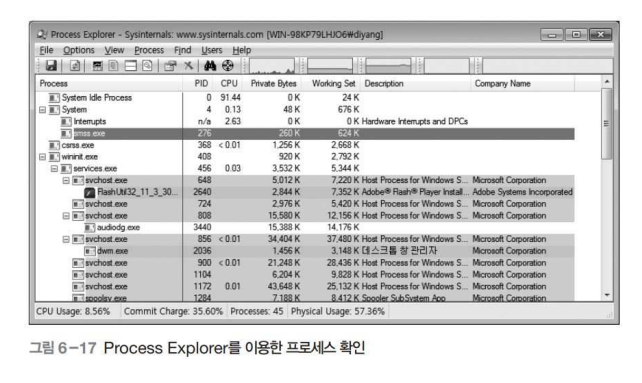Collapse the System process tree node
Image resolution: width=642 pixels, height=383 pixels.
click(42, 110)
